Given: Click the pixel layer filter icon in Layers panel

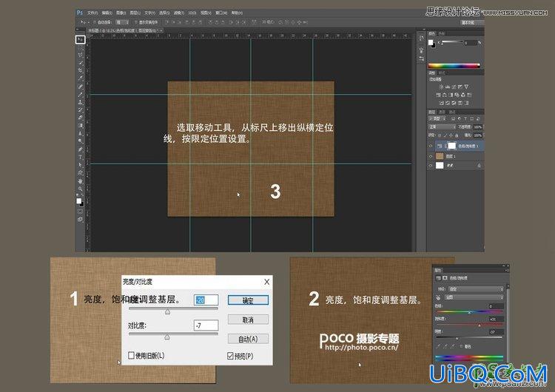Looking at the screenshot, I should (x=454, y=119).
